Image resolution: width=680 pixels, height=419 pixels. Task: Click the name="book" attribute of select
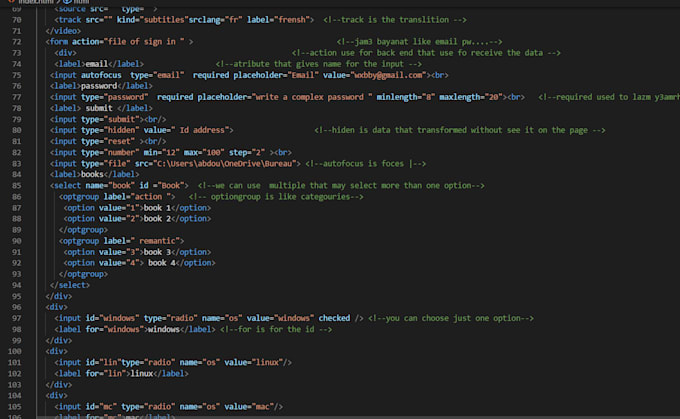(110, 186)
